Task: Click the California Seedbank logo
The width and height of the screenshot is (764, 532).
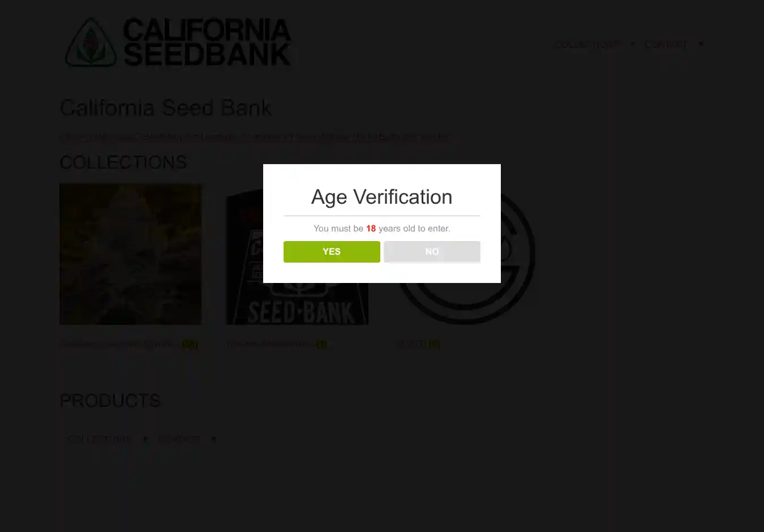Action: coord(178,43)
